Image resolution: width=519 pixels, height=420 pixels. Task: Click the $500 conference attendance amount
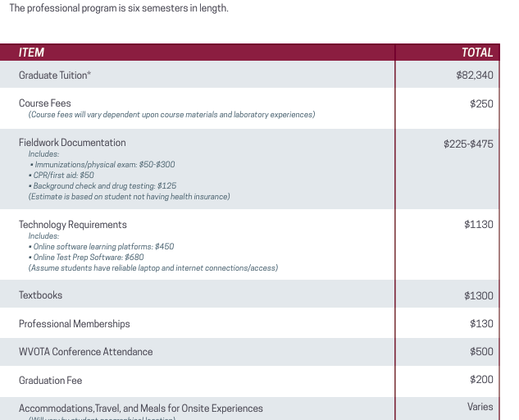tap(481, 352)
